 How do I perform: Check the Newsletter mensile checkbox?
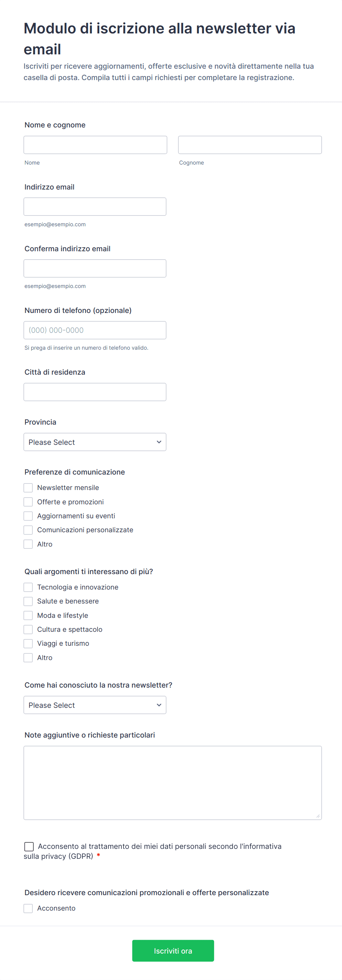click(28, 488)
